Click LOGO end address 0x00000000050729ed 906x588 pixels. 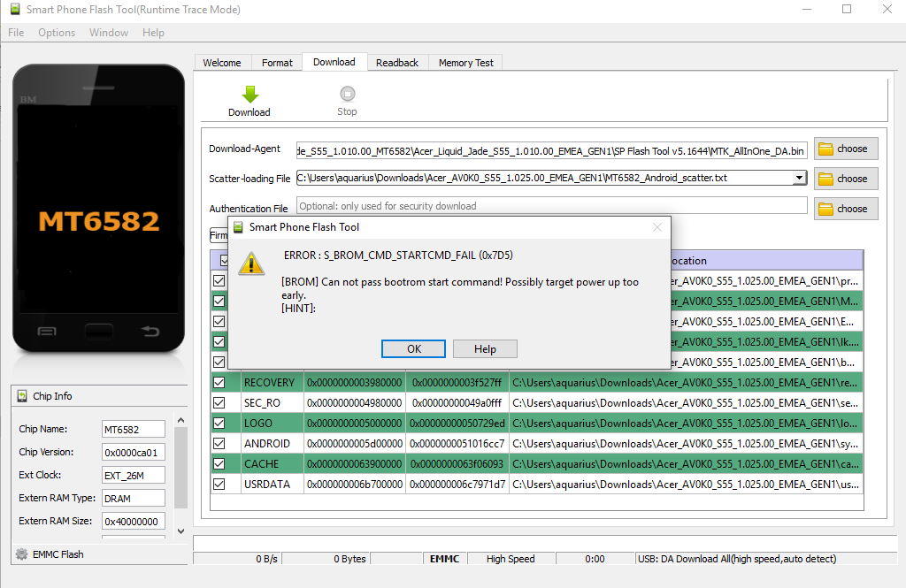[457, 423]
